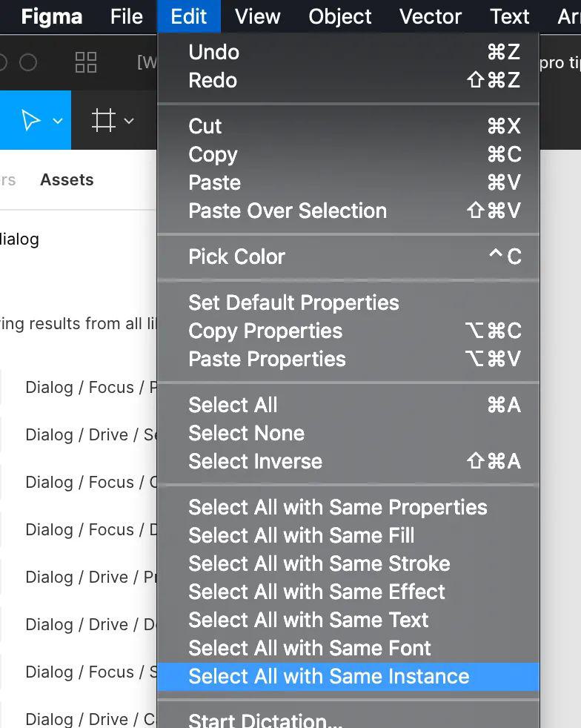Screen dimensions: 581x728
Task: Open the grid tabs overview icon
Action: tap(86, 62)
